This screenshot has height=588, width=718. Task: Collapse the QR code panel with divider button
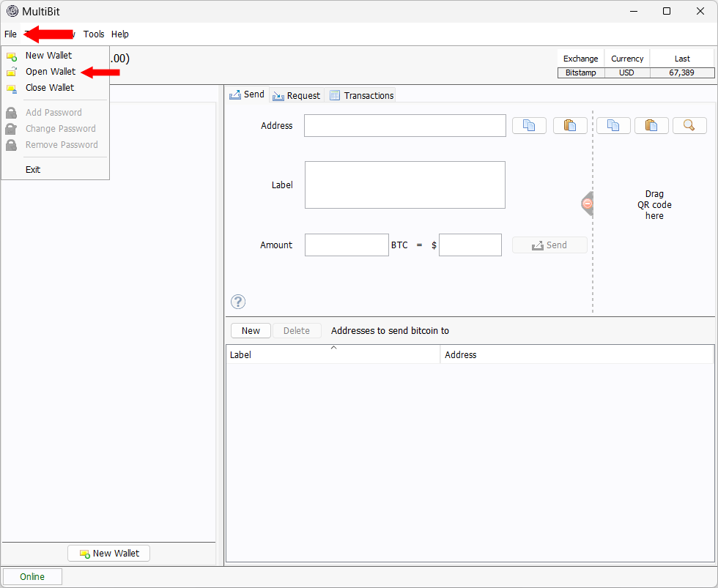click(x=587, y=204)
